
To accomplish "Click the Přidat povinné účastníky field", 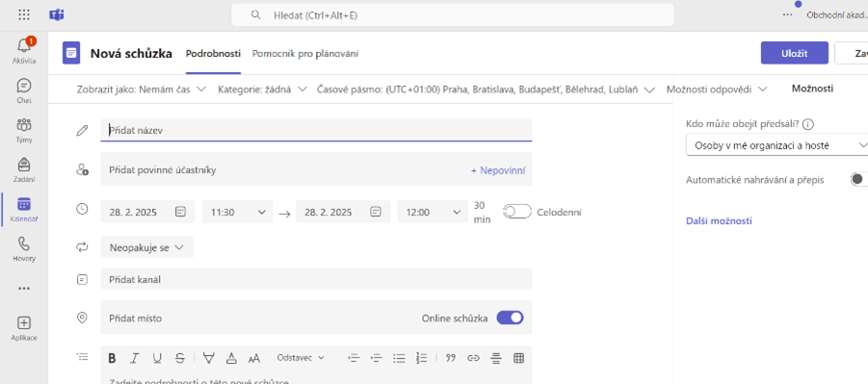I will [x=316, y=170].
